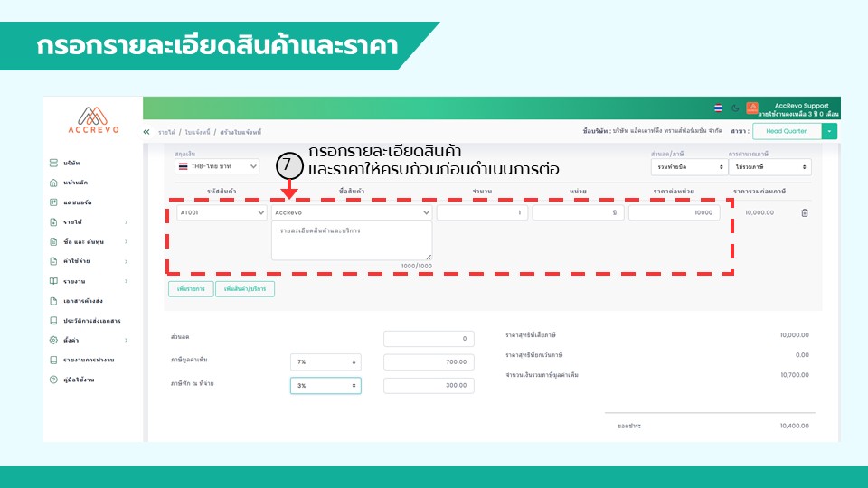
Task: Open คู่มือใช้งาน user manual in sidebar
Action: point(79,380)
